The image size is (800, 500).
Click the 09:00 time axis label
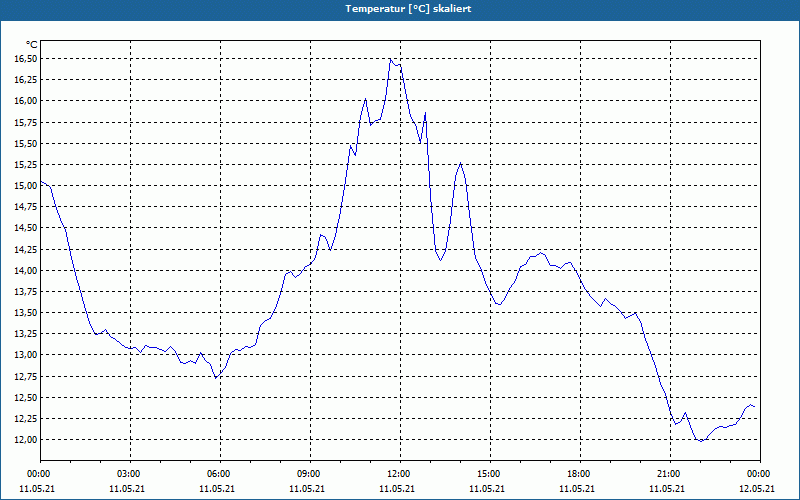tap(308, 474)
